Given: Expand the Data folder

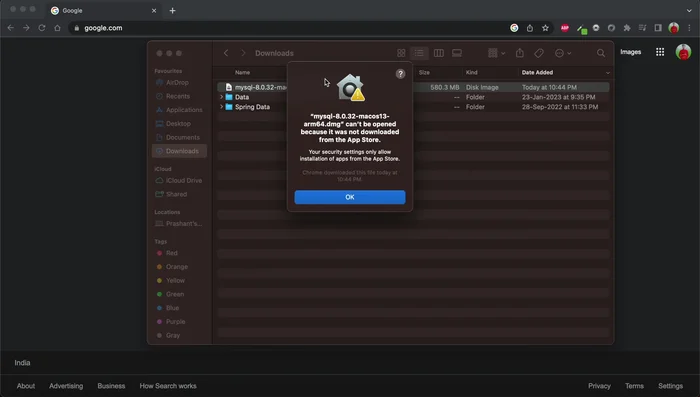Looking at the screenshot, I should pos(221,97).
